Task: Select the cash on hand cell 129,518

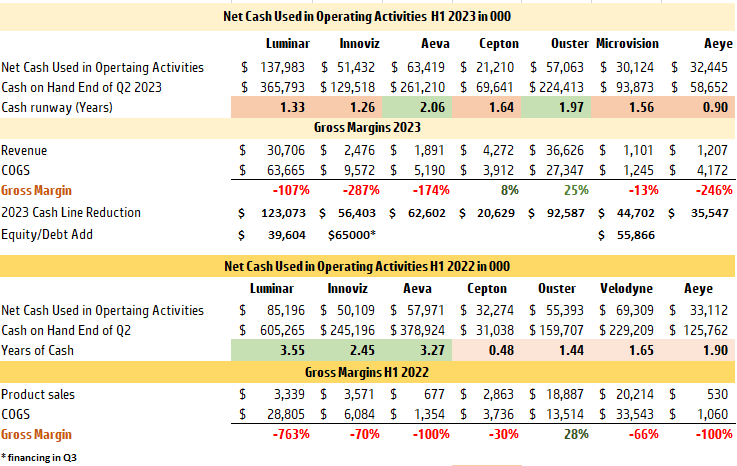Action: 353,87
